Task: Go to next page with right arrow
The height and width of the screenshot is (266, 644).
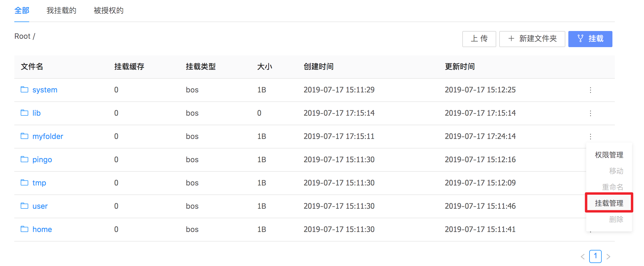Action: (608, 256)
